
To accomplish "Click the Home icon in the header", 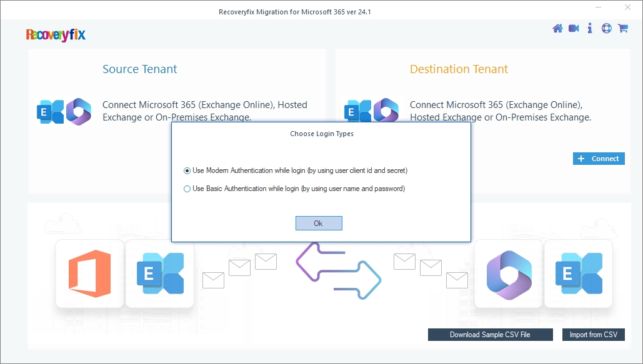I will [x=557, y=28].
